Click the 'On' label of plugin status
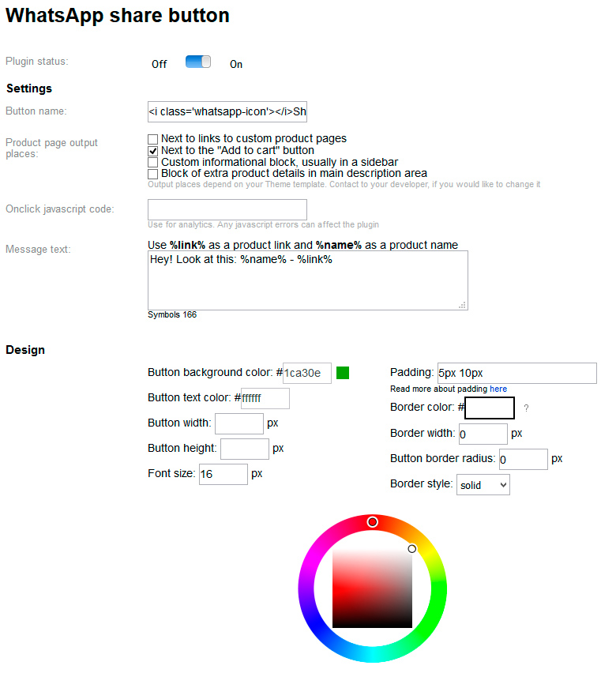The height and width of the screenshot is (673, 616). [236, 65]
